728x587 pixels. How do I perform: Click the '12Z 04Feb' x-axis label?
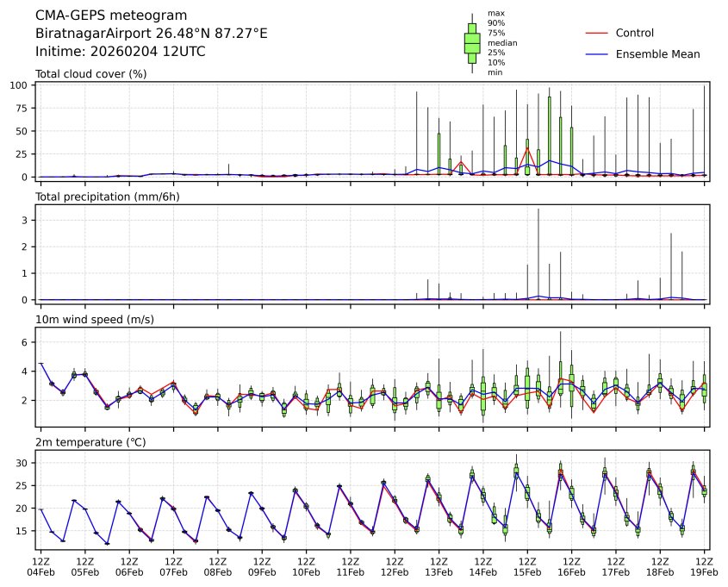pos(40,566)
